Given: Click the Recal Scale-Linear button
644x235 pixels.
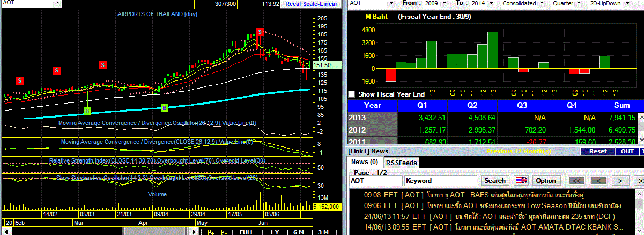Looking at the screenshot, I should click(x=312, y=4).
